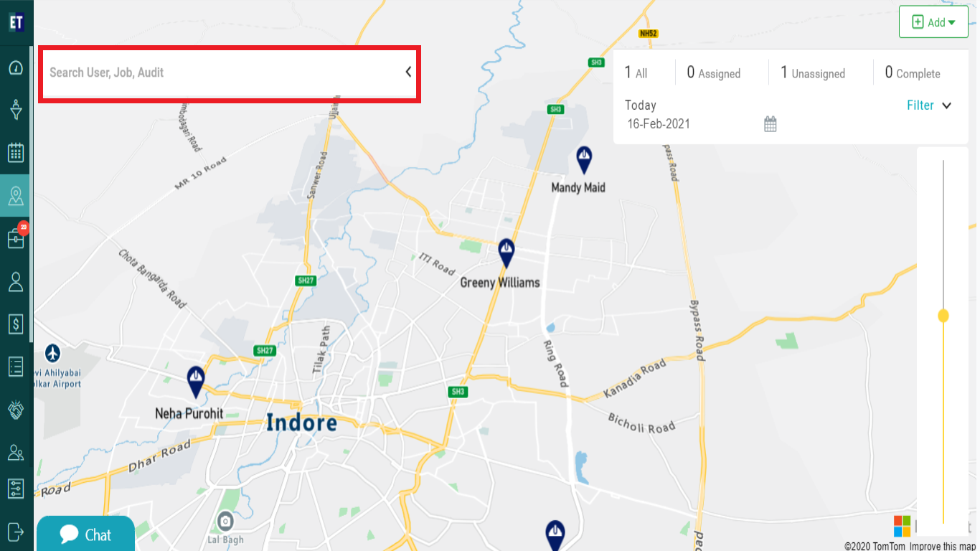980x551 pixels.
Task: Show the Unassigned jobs tab
Action: (x=813, y=73)
